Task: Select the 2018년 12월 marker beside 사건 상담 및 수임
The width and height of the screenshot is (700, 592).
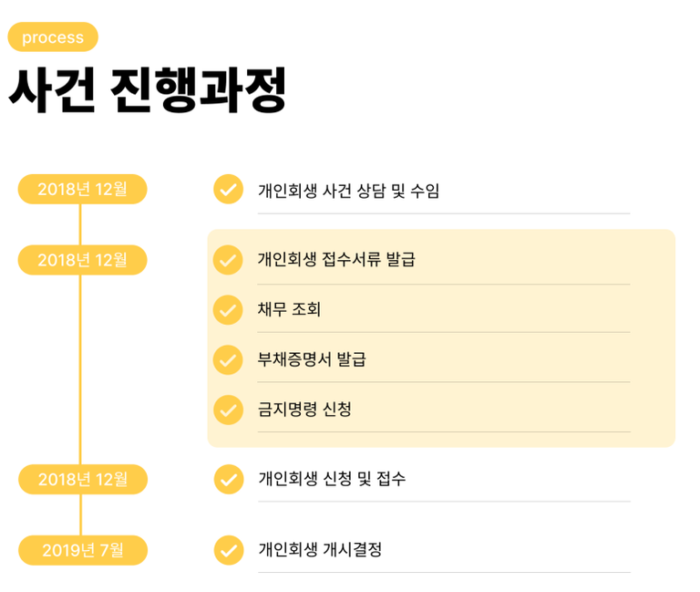Action: pyautogui.click(x=82, y=189)
